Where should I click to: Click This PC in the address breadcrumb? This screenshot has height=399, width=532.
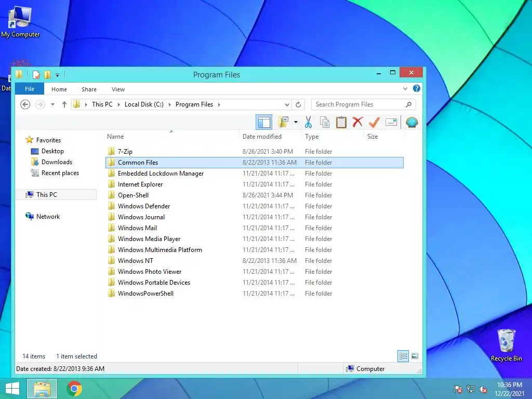coord(102,104)
